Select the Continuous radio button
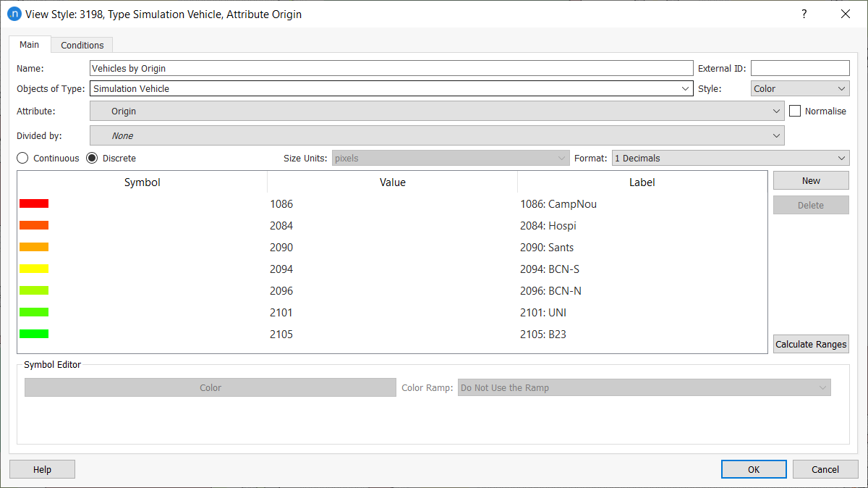The height and width of the screenshot is (488, 868). 22,158
